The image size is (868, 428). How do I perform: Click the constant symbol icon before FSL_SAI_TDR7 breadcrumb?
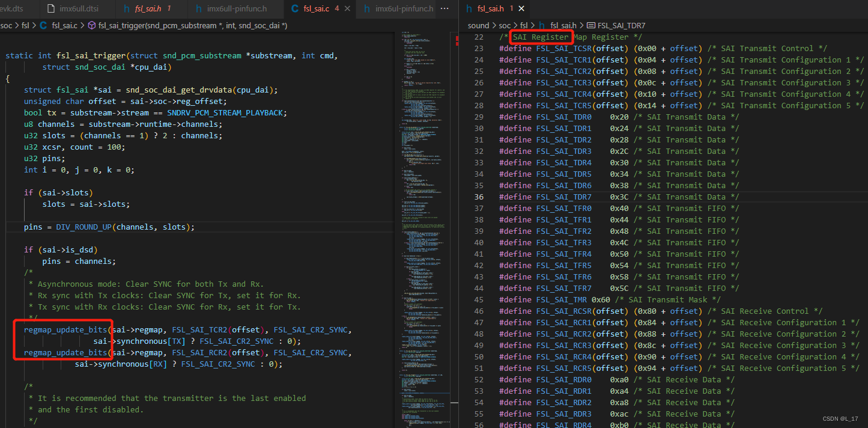click(x=591, y=26)
